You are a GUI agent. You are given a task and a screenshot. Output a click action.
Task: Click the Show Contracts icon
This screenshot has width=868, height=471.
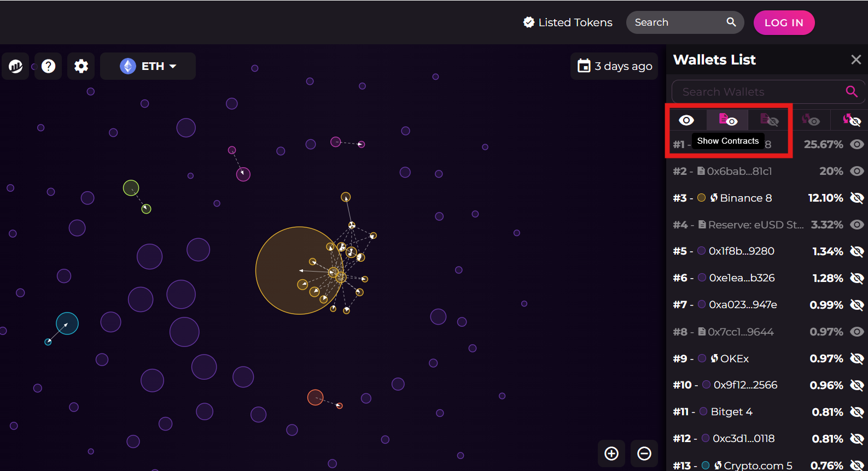pyautogui.click(x=728, y=120)
